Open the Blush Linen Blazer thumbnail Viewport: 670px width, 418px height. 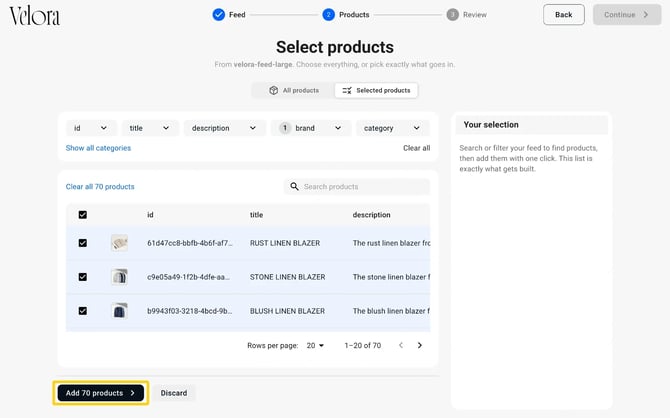119,311
